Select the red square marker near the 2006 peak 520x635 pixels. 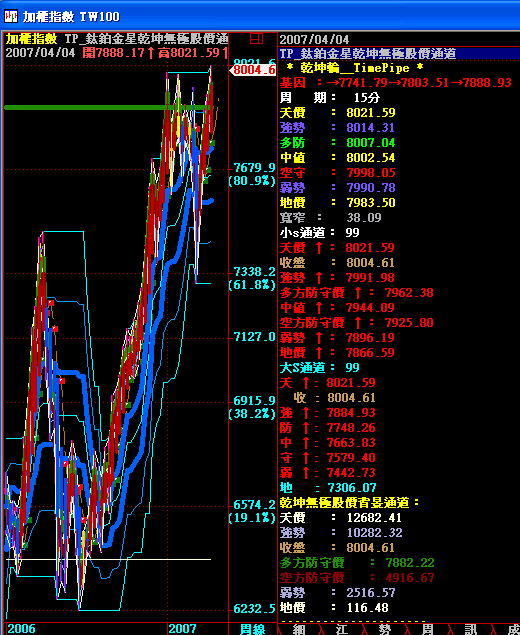click(x=51, y=303)
